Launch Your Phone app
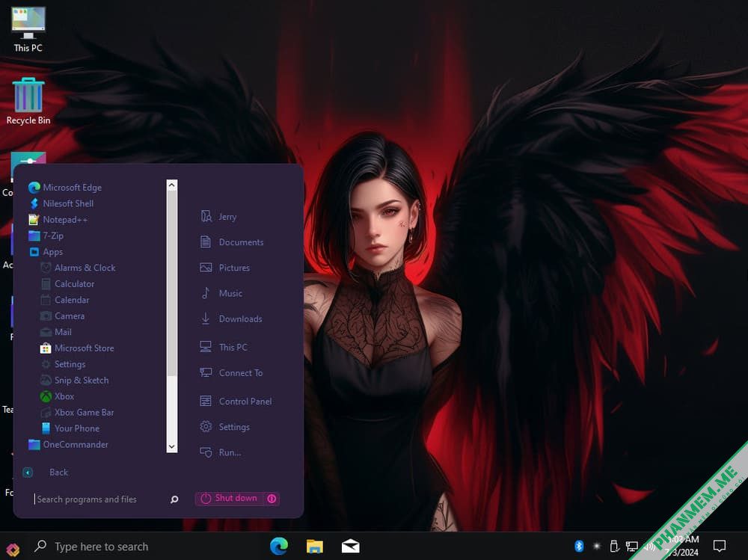This screenshot has height=560, width=748. [x=70, y=428]
